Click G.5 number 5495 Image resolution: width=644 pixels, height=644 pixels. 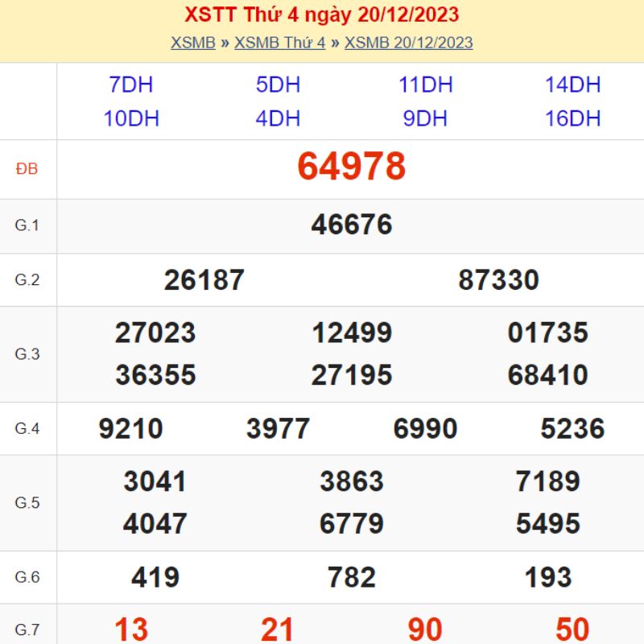tap(548, 524)
